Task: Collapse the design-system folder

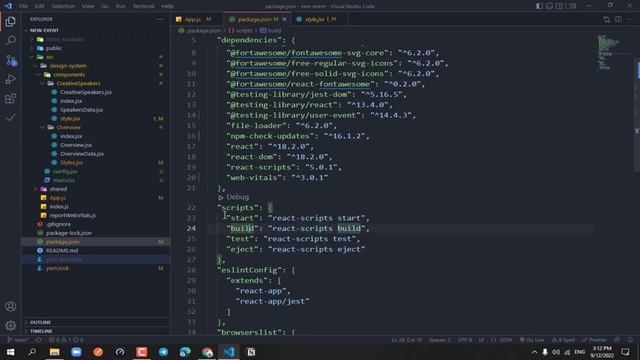Action: [68, 66]
